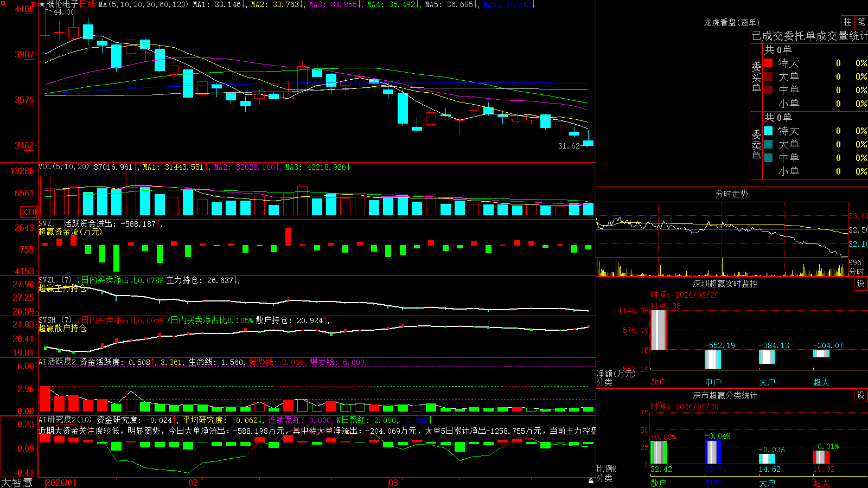Viewport: 868px width, 488px height.
Task: Click the MA6: 37.242 value
Action: pos(509,4)
